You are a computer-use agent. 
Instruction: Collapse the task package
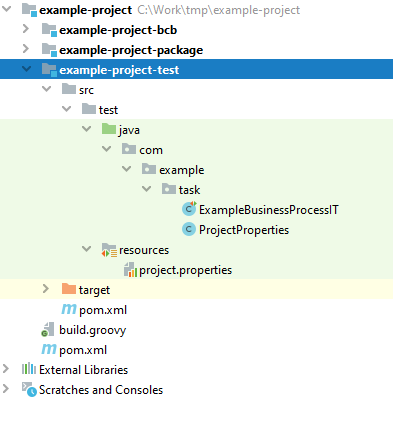click(x=146, y=189)
